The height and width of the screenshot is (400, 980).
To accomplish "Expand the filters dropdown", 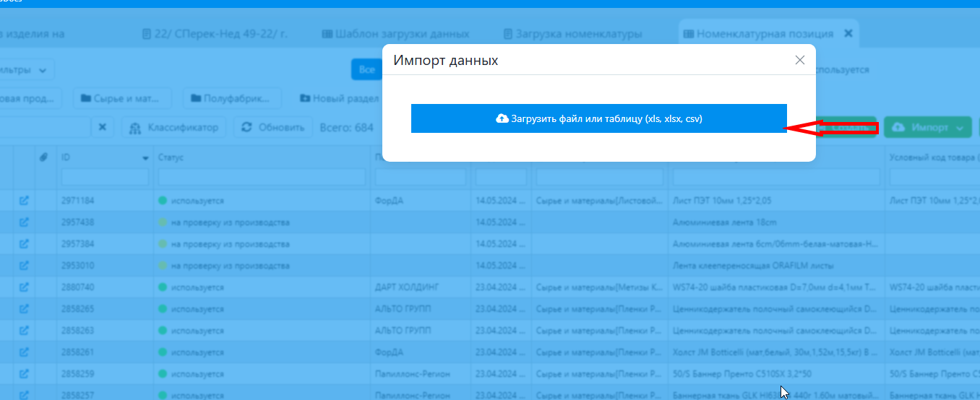I will (29, 70).
